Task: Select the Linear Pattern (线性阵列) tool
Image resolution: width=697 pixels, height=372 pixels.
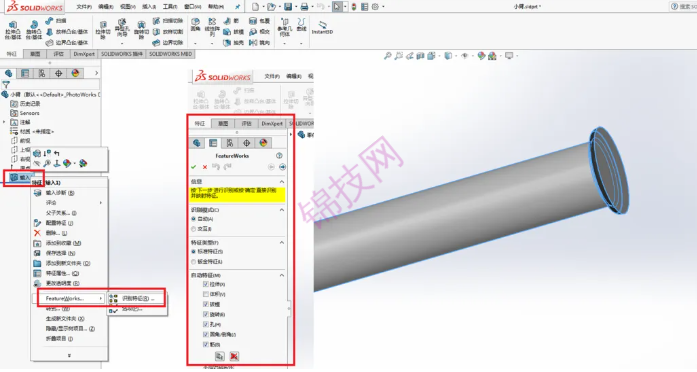Action: [212, 27]
